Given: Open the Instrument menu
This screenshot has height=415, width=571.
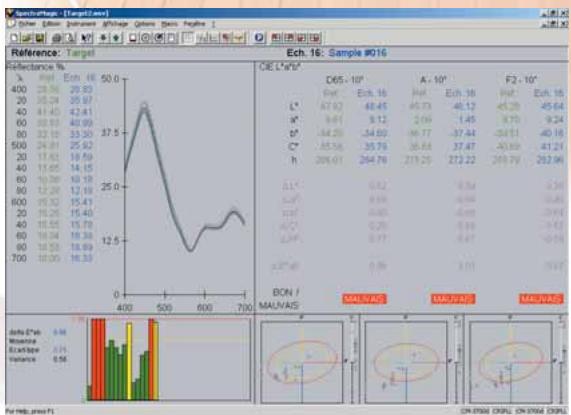Looking at the screenshot, I should pos(81,24).
